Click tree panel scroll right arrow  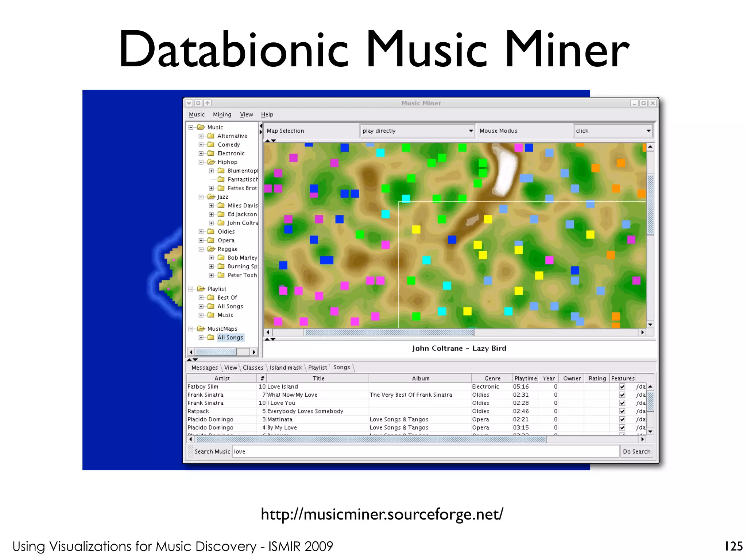(254, 352)
